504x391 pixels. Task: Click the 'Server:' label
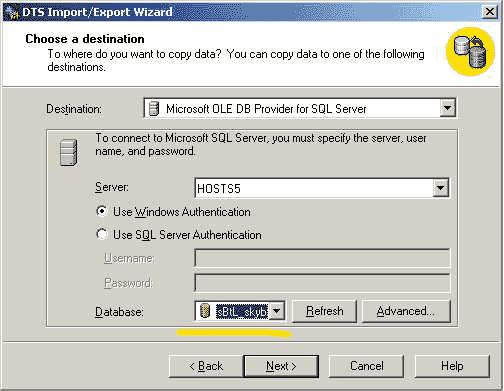(112, 187)
